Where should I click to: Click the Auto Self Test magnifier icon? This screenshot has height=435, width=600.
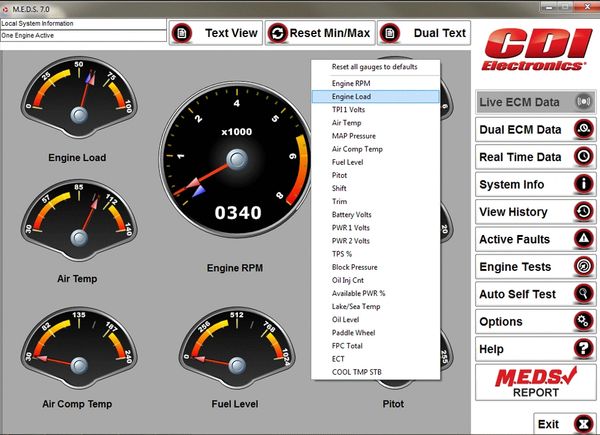584,294
